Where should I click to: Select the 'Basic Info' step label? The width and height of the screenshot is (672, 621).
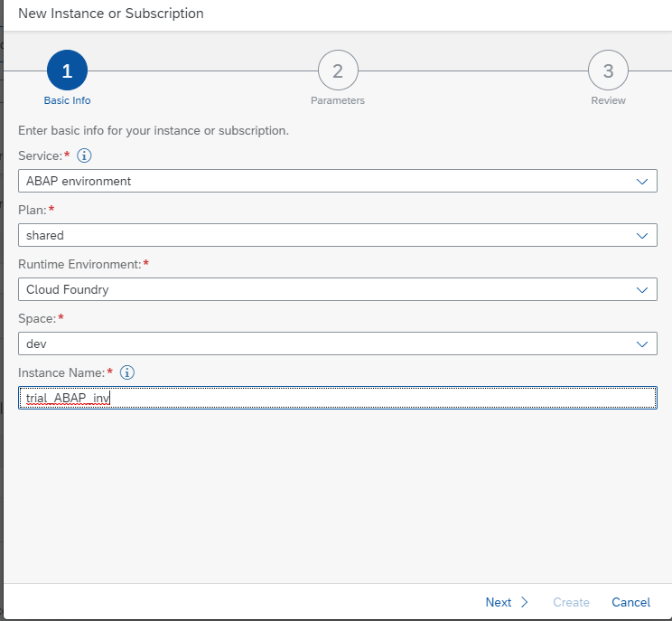tap(67, 100)
